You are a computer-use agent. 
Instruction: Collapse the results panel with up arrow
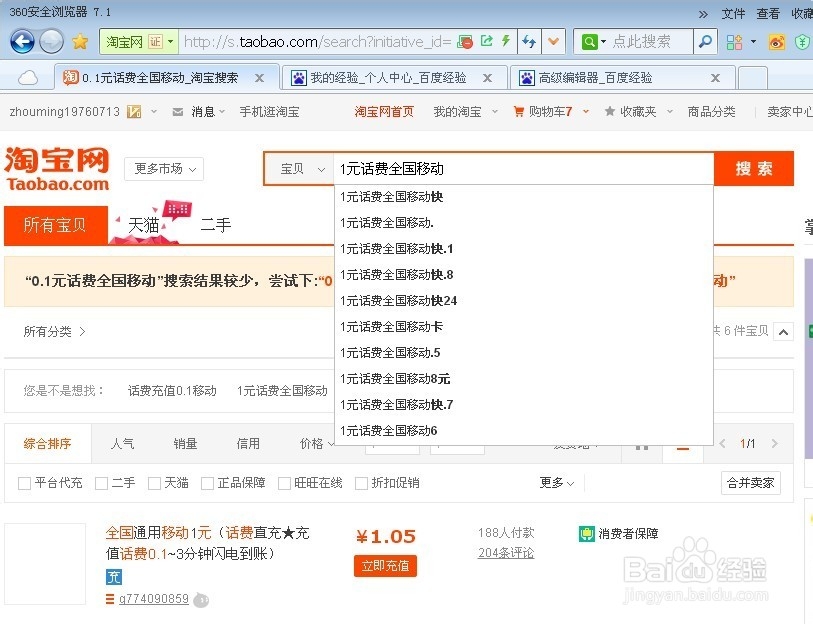tap(783, 332)
